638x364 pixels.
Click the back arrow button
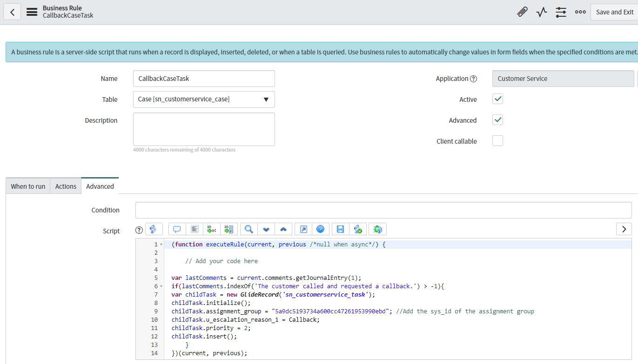[x=12, y=12]
